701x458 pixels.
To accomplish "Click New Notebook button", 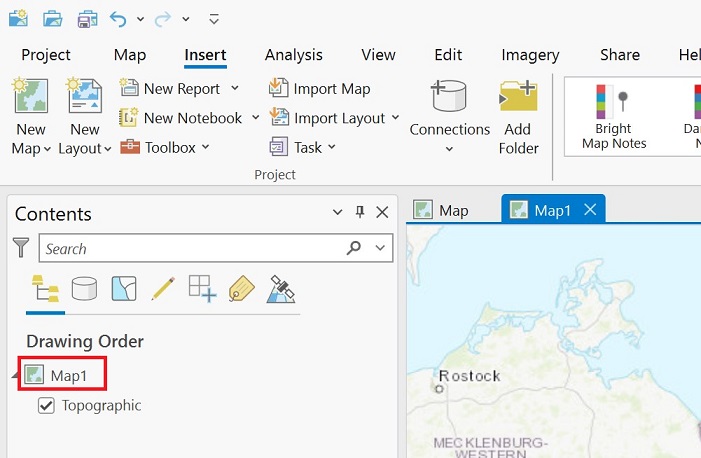I will coord(181,118).
